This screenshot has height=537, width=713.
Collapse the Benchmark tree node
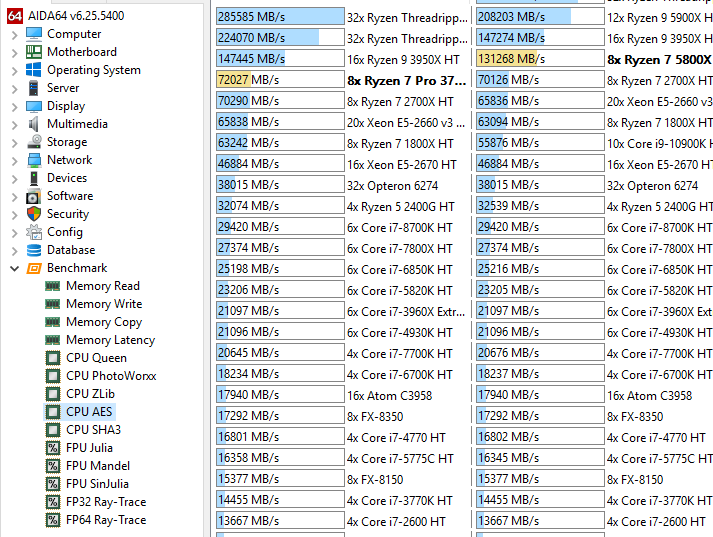pyautogui.click(x=15, y=269)
